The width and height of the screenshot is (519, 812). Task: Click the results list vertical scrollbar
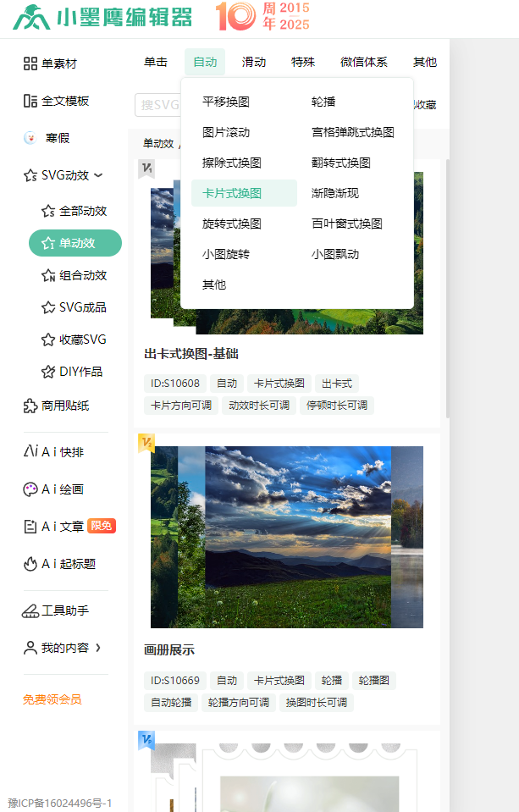tap(448, 289)
